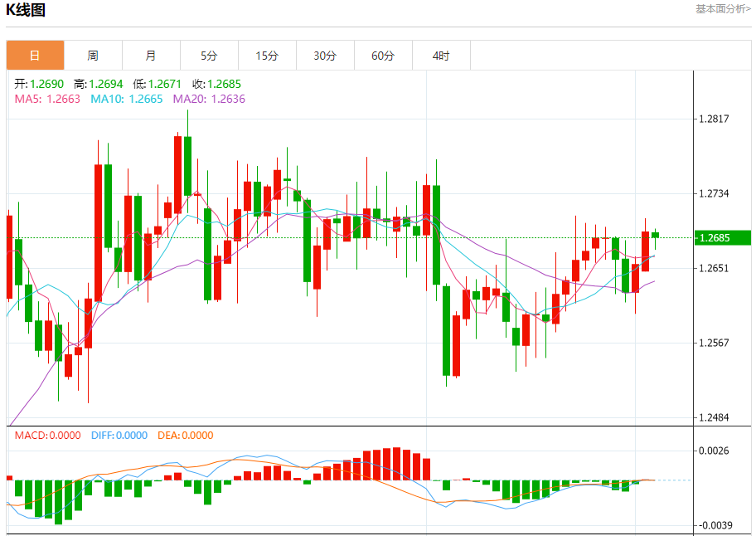Click the green 1.2685 current price tag
The height and width of the screenshot is (536, 756).
722,238
